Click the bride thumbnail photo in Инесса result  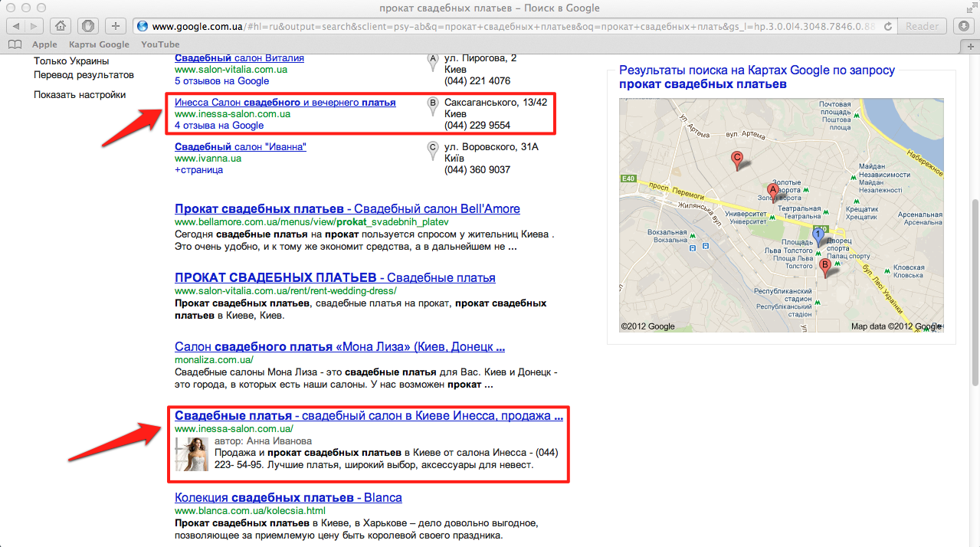(x=192, y=454)
